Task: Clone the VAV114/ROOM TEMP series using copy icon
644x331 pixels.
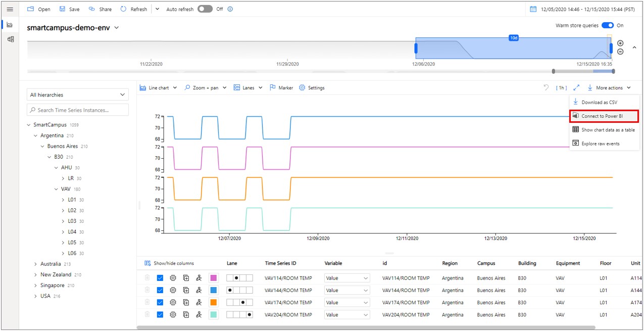Action: pos(186,278)
